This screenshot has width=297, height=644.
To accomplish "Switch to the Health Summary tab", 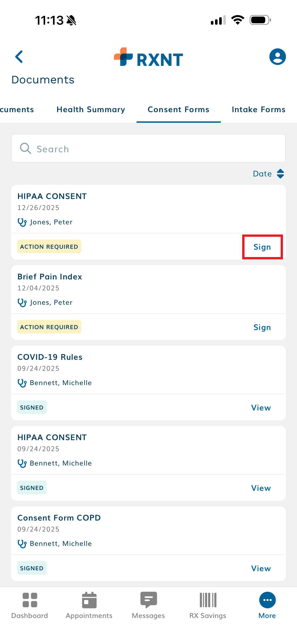I will [x=91, y=109].
